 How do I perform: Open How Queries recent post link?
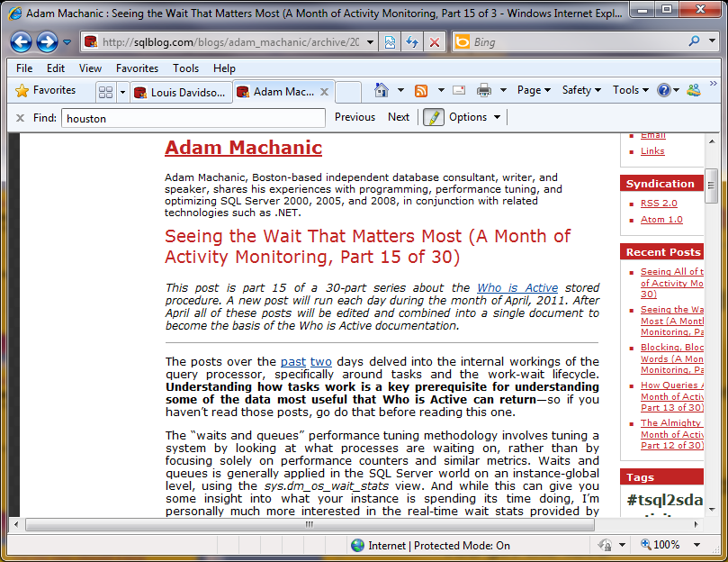pos(672,396)
